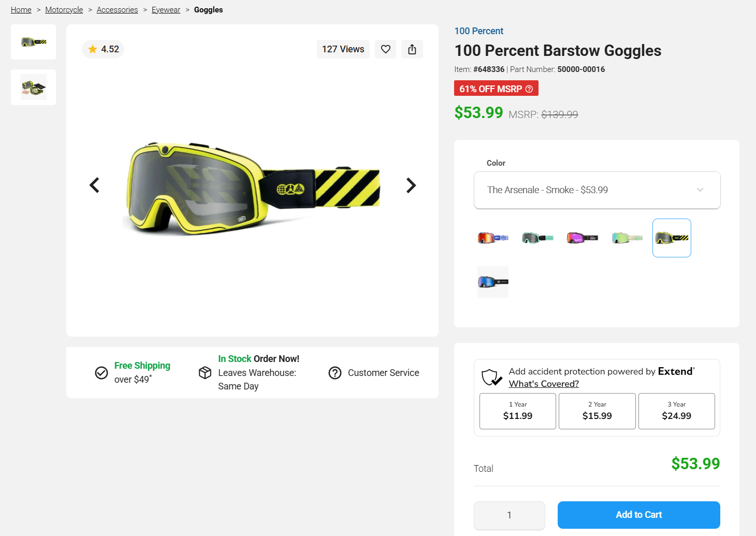Select the teal and black goggle color swatch
The width and height of the screenshot is (756, 536).
(537, 238)
